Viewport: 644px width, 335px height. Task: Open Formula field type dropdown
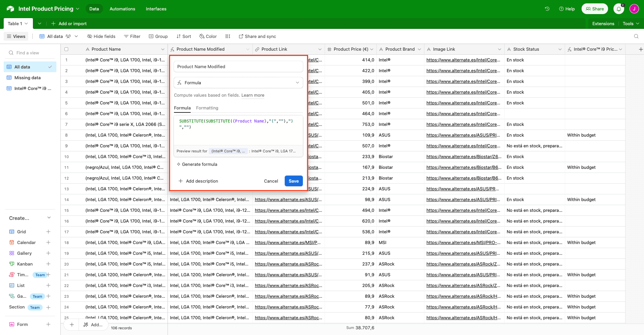(x=238, y=83)
